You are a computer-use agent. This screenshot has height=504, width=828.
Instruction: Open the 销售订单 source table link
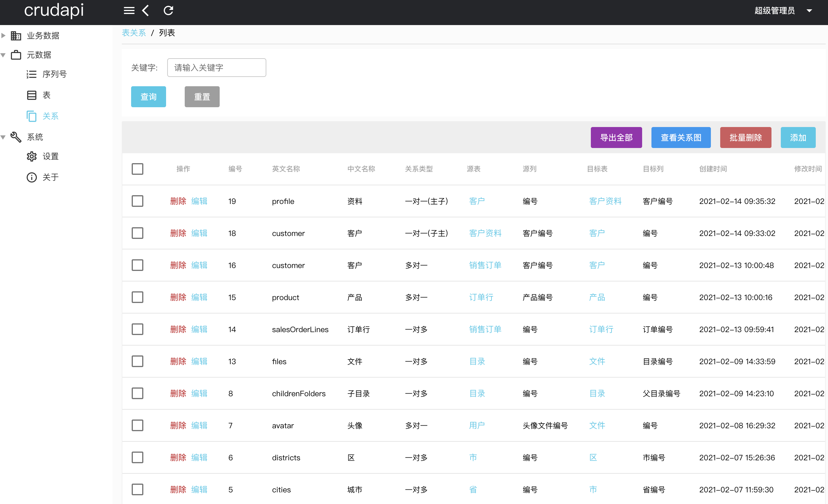coord(485,265)
